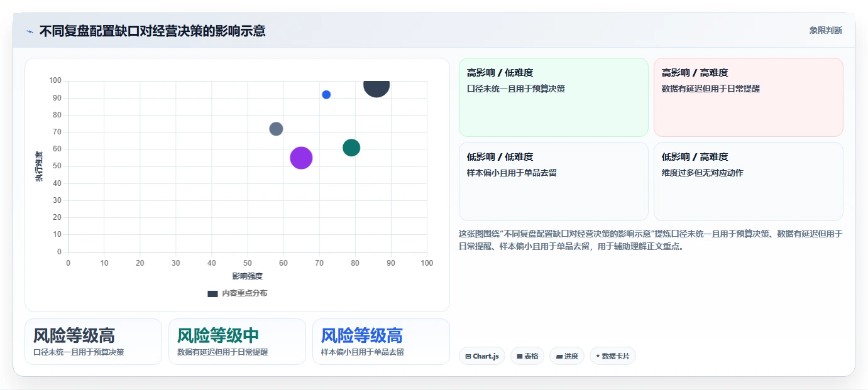Open the 高影响 / 低难度 quadrant card
Screen dimensions: 868x390
point(553,97)
